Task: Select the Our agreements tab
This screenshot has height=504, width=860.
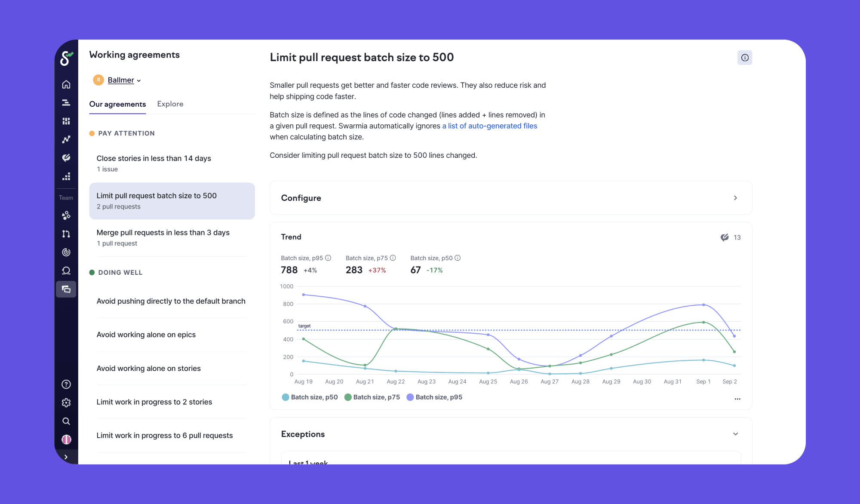Action: tap(117, 104)
